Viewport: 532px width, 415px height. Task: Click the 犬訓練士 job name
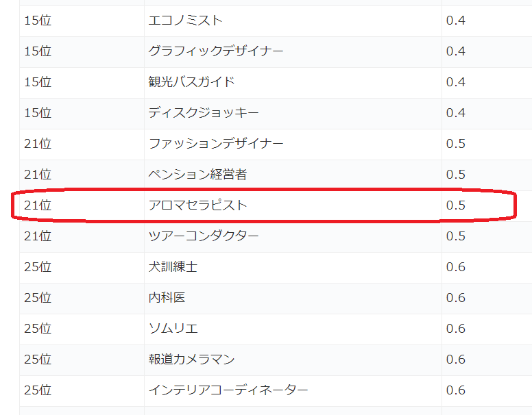(x=173, y=267)
